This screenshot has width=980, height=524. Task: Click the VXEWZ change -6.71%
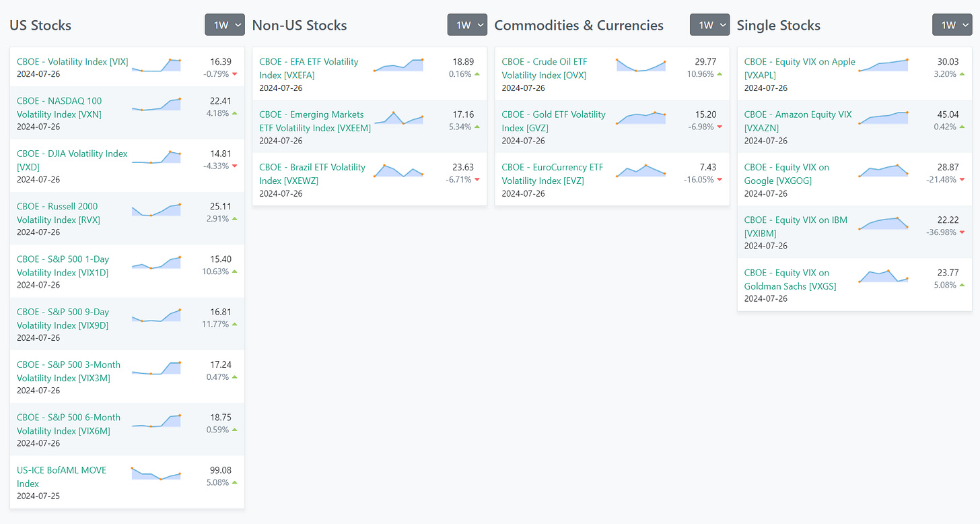click(x=458, y=180)
